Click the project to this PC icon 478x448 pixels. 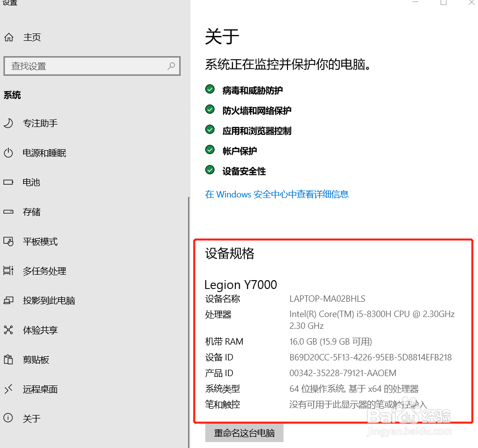pos(8,300)
